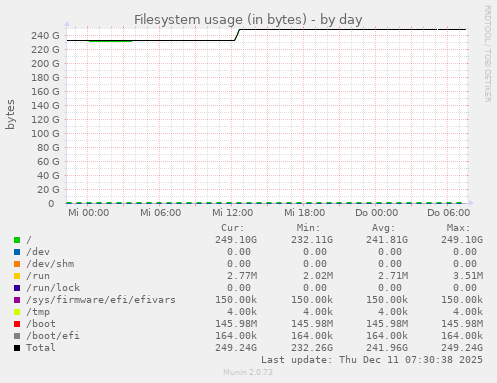497x383 pixels.
Task: Click the '180 G' y-axis label
Action: 45,77
